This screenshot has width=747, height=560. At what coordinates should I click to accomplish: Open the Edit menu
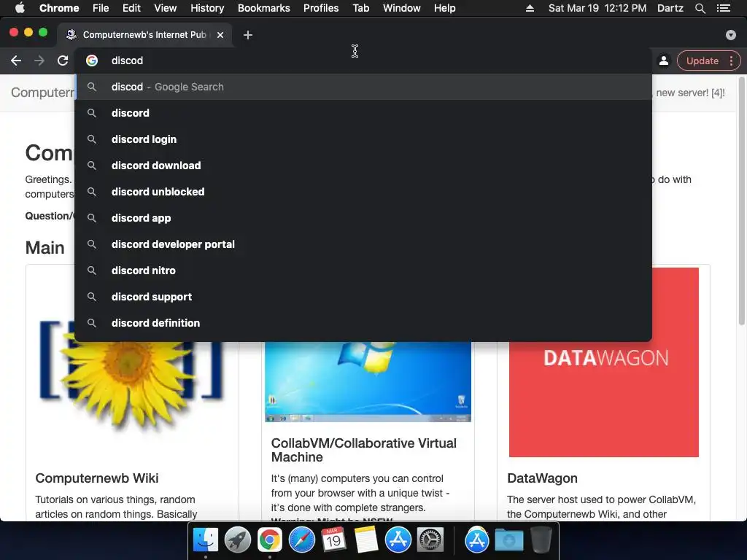[x=131, y=8]
